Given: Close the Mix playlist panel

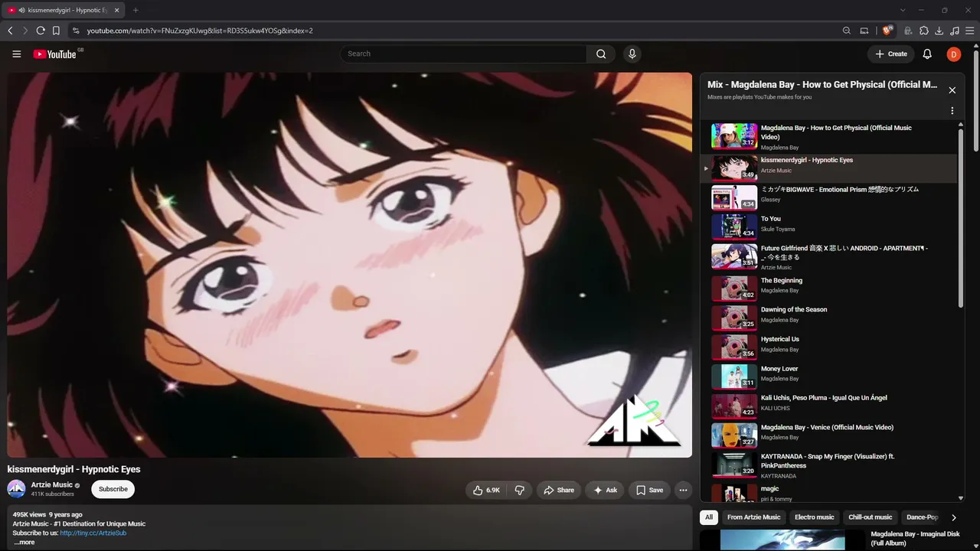Looking at the screenshot, I should 952,90.
